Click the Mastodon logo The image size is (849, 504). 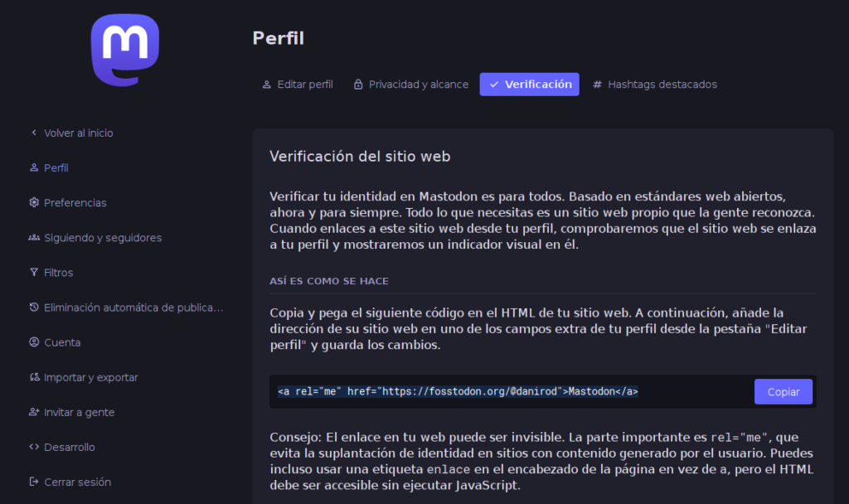125,50
